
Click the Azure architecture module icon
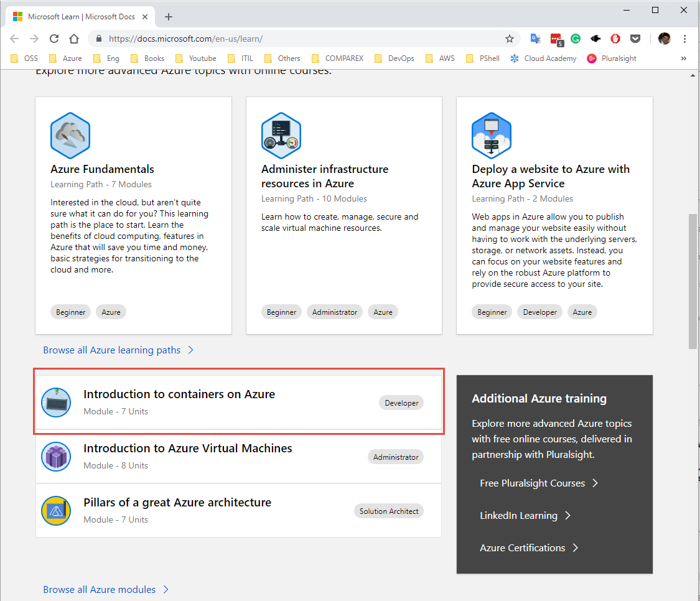(x=56, y=510)
